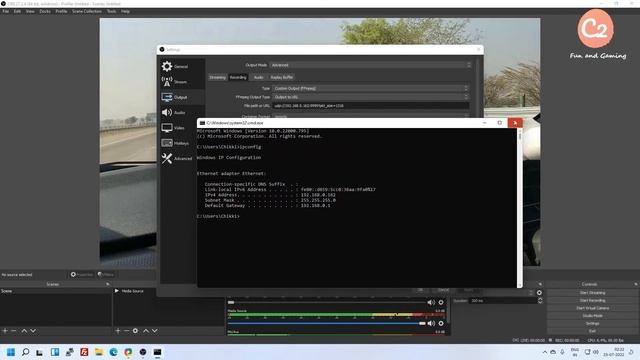Click the Start Virtual Camera button

click(592, 308)
